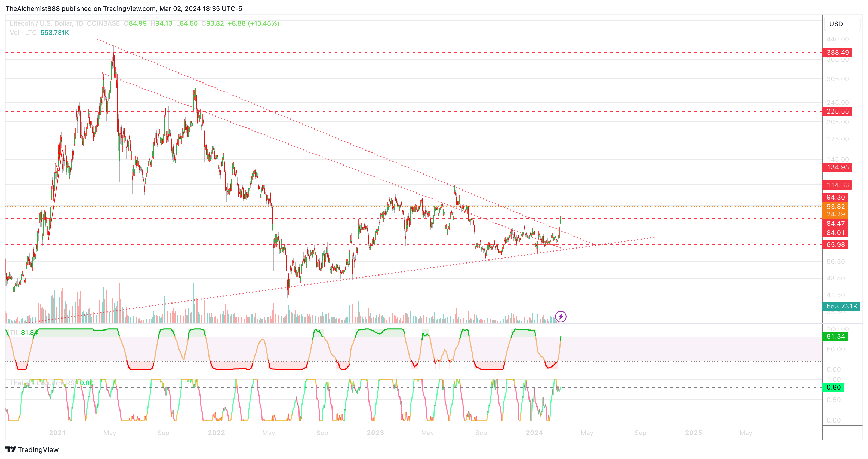Viewport: 868px width, 459px height.
Task: Click the green 81.34 TII value label
Action: point(835,336)
